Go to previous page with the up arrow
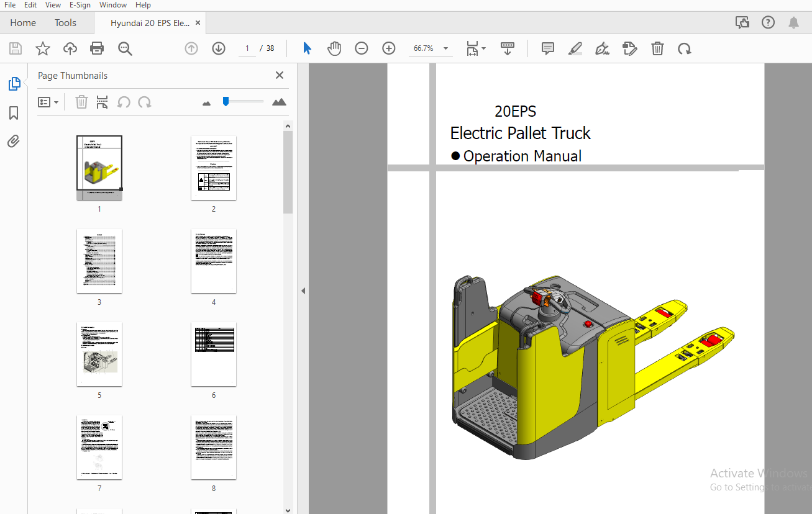This screenshot has width=812, height=514. (191, 48)
